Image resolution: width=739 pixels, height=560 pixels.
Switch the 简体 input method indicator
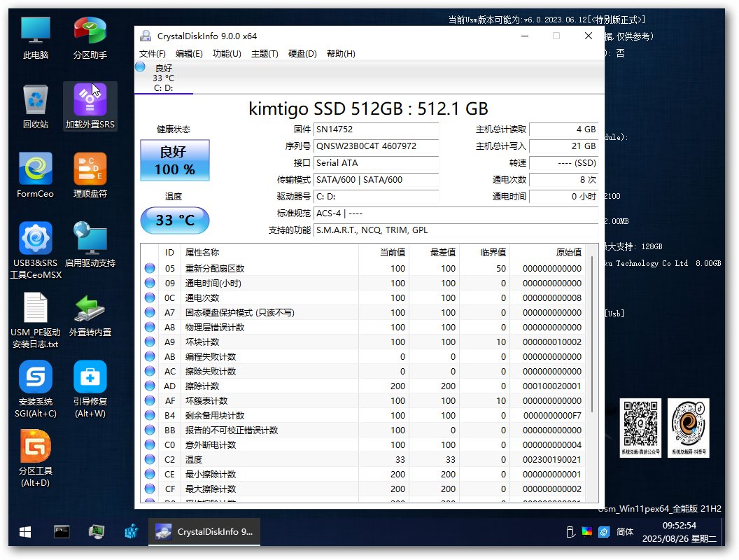(x=625, y=532)
